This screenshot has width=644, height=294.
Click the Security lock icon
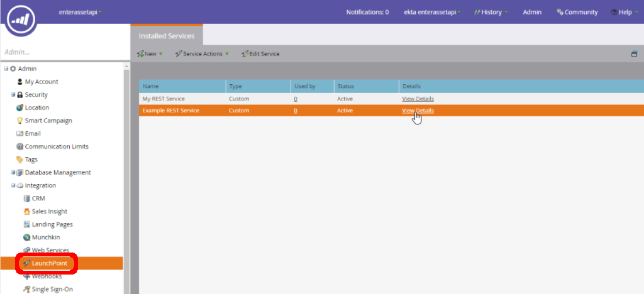tap(19, 95)
